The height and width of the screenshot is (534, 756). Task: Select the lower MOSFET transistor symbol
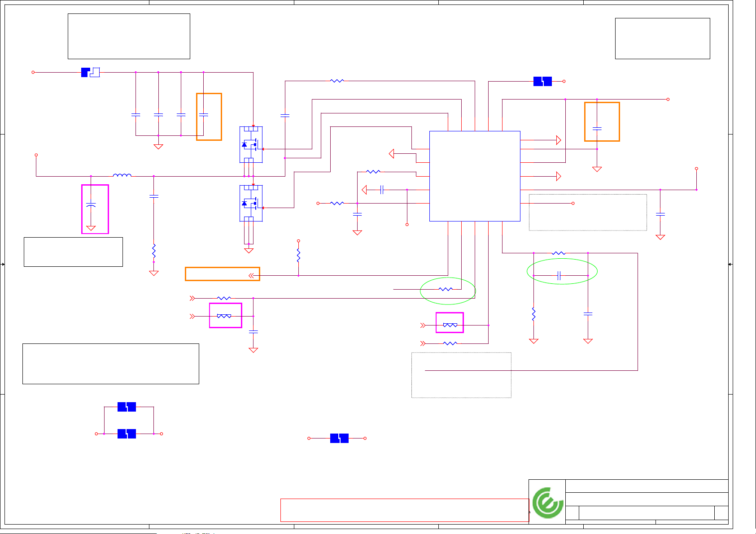[x=251, y=203]
